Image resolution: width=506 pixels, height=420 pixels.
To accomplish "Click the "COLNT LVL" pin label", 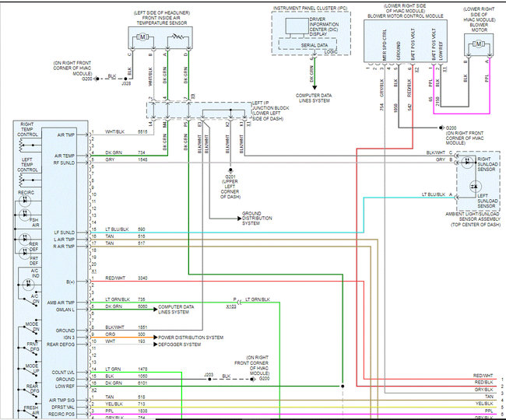I will 63,373.
